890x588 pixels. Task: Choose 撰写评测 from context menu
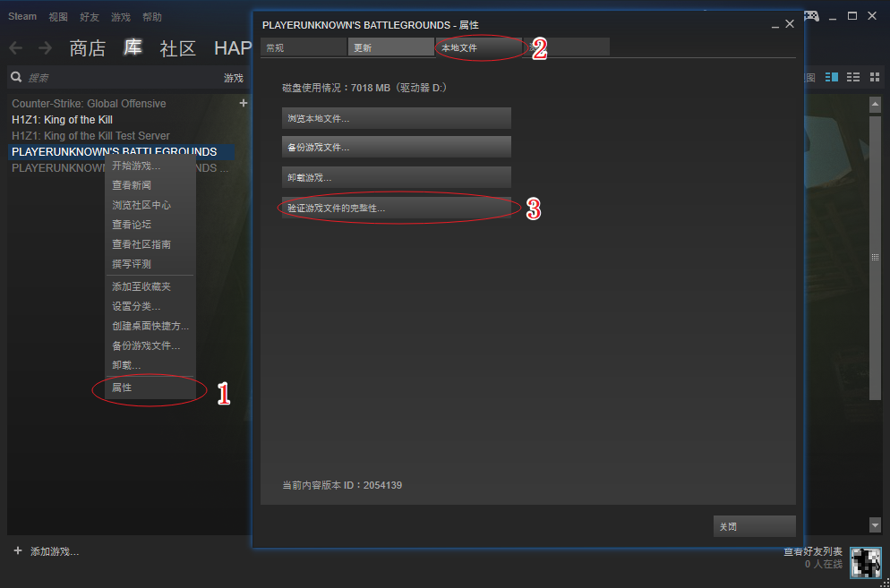(150, 264)
